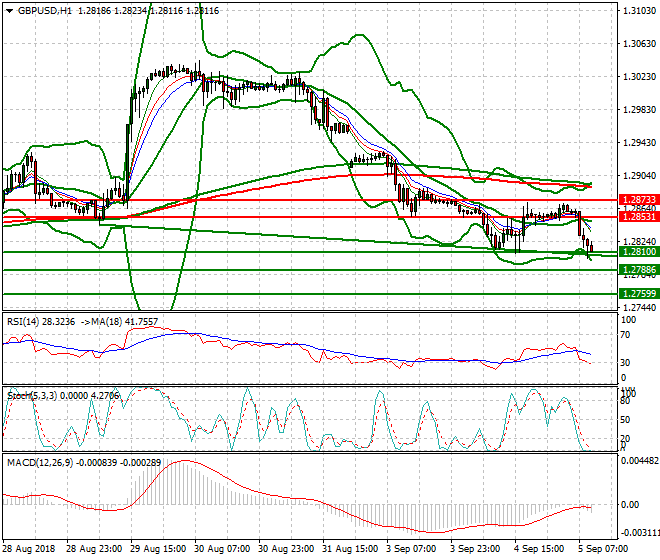The image size is (660, 560).
Task: Click the 70 level on RSI scale
Action: pyautogui.click(x=627, y=336)
